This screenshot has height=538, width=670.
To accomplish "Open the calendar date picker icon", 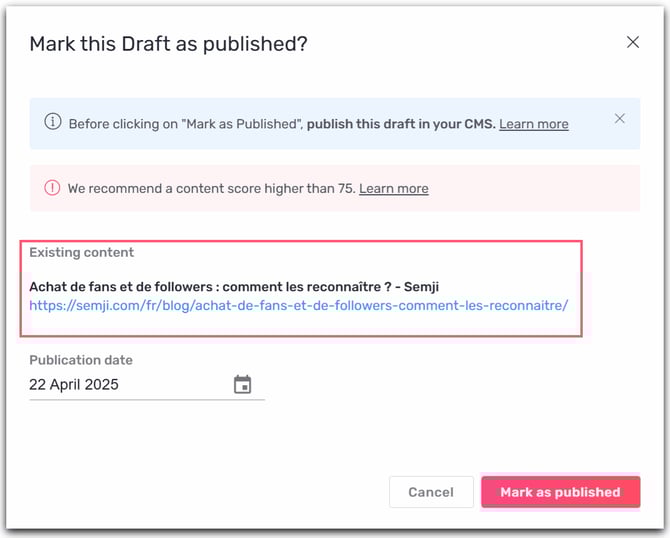I will (242, 384).
